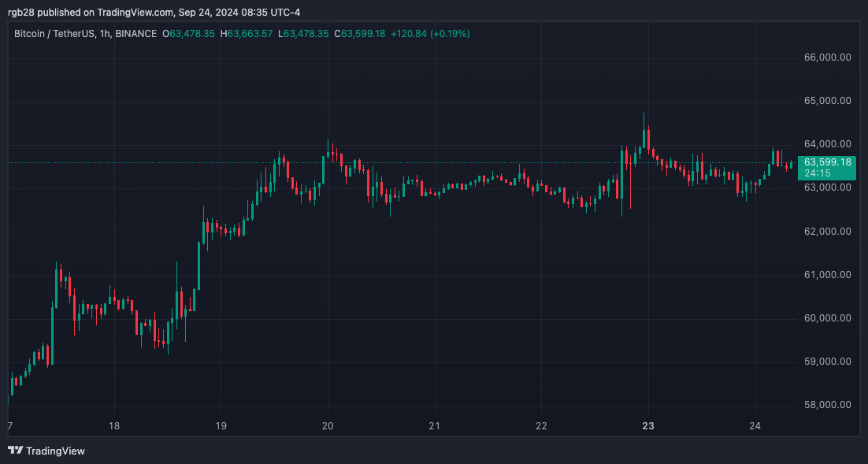
Task: Open the TradingView.com link in header
Action: [x=134, y=12]
